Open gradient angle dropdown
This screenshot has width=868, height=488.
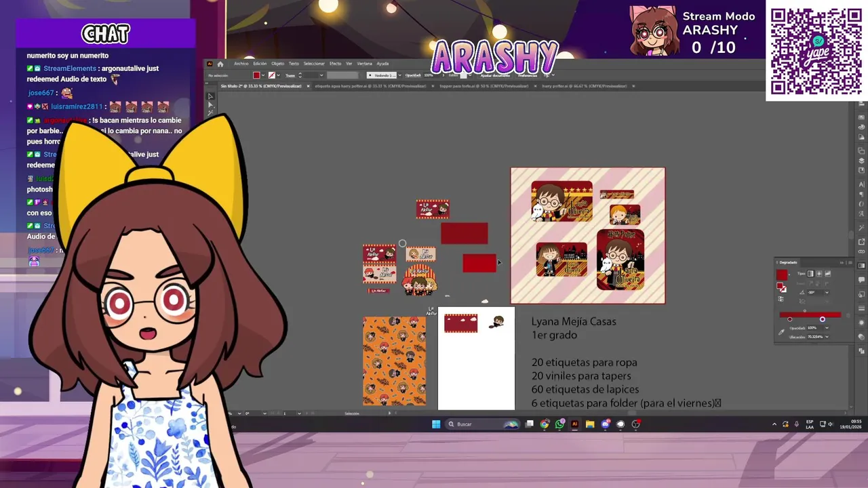[827, 292]
